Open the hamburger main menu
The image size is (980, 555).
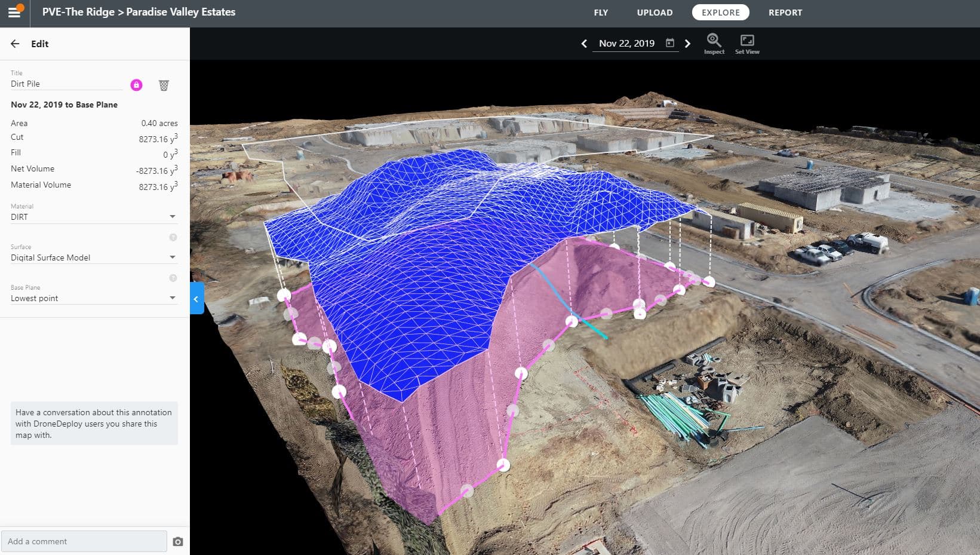coord(14,12)
